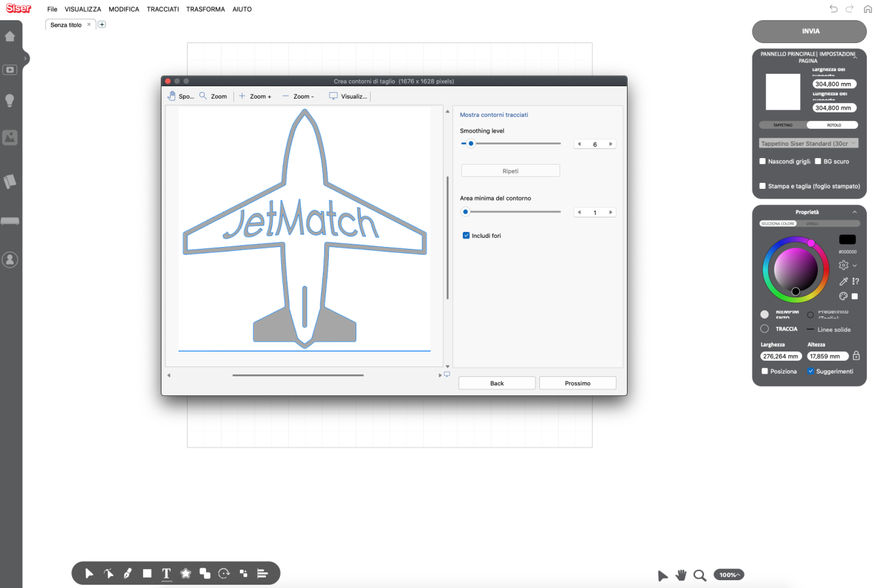Collapse the Pannello Principale panel

tap(854, 57)
